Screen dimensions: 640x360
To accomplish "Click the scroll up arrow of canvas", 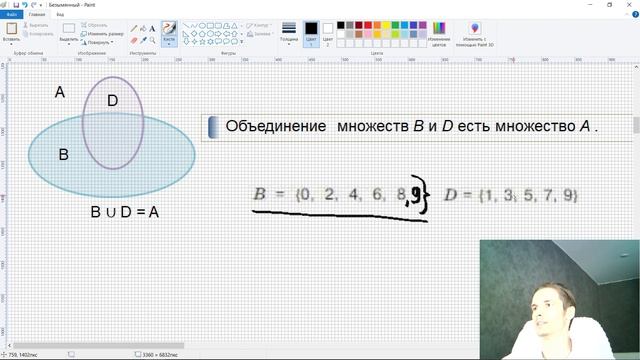I will pos(636,67).
